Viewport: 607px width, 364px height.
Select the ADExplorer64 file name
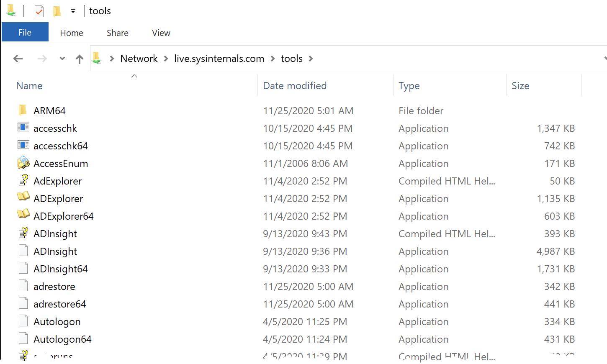[64, 216]
